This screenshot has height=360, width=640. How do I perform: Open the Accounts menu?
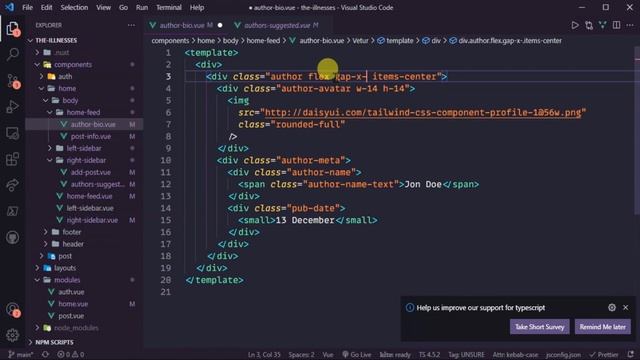point(13,310)
